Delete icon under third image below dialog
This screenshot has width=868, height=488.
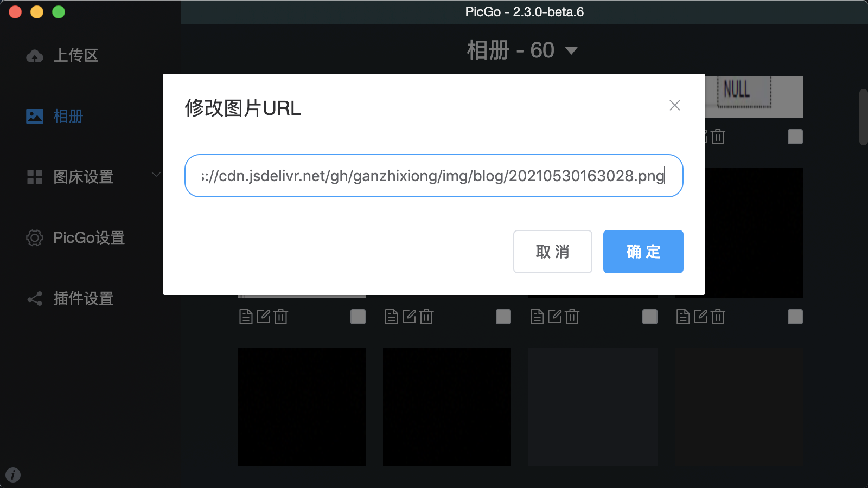pyautogui.click(x=572, y=317)
